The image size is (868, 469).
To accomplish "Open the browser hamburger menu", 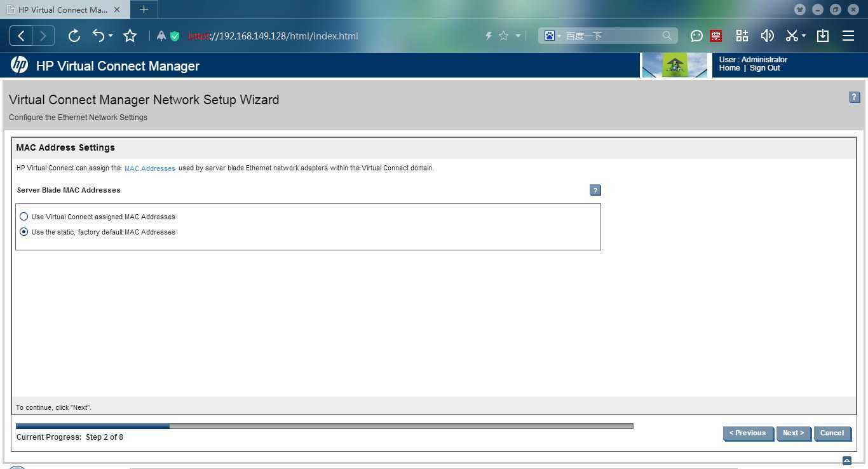I will point(848,36).
